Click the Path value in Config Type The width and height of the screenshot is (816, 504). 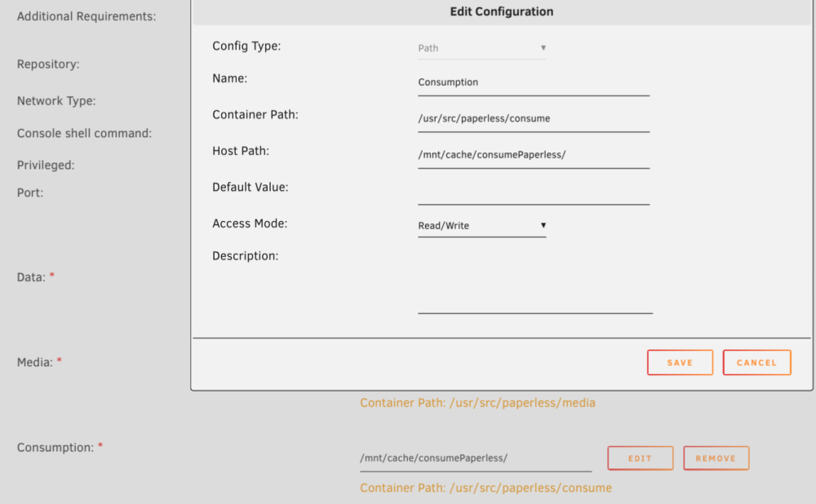coord(428,48)
